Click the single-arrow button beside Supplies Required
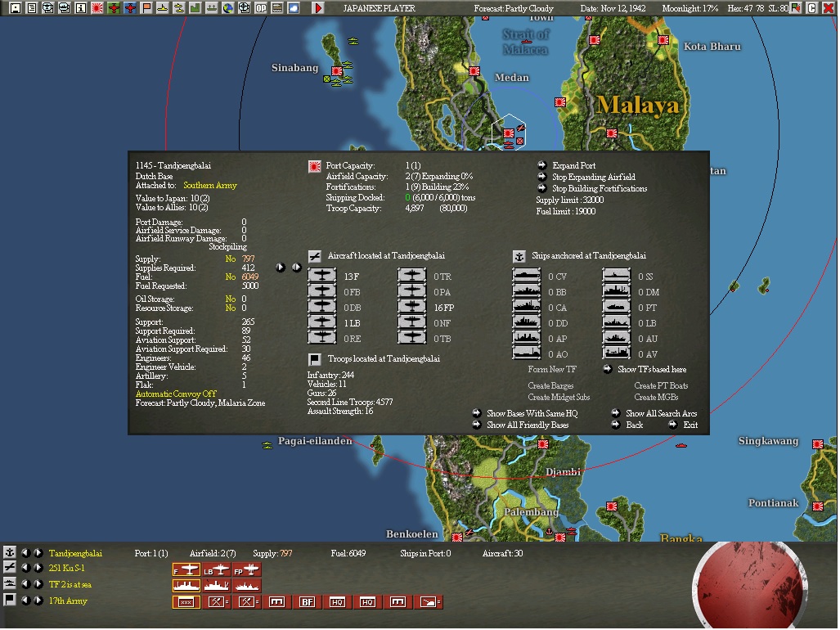This screenshot has width=840, height=630. click(281, 268)
